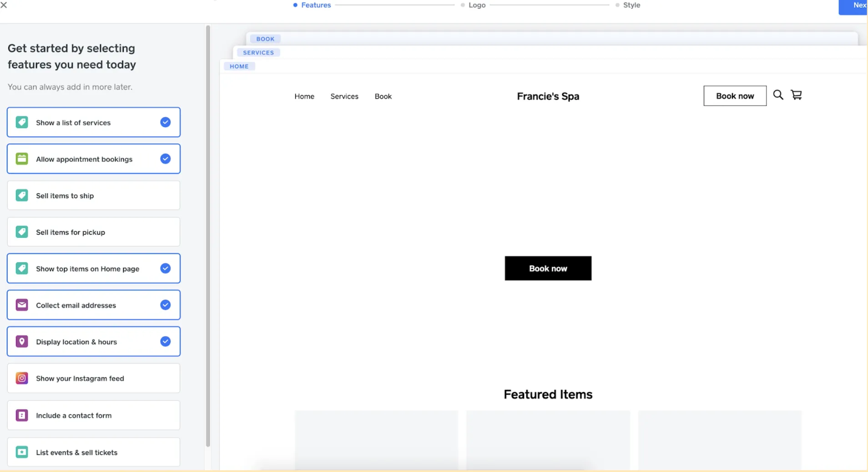Click the tag icon on Show a list of services

[x=21, y=122]
